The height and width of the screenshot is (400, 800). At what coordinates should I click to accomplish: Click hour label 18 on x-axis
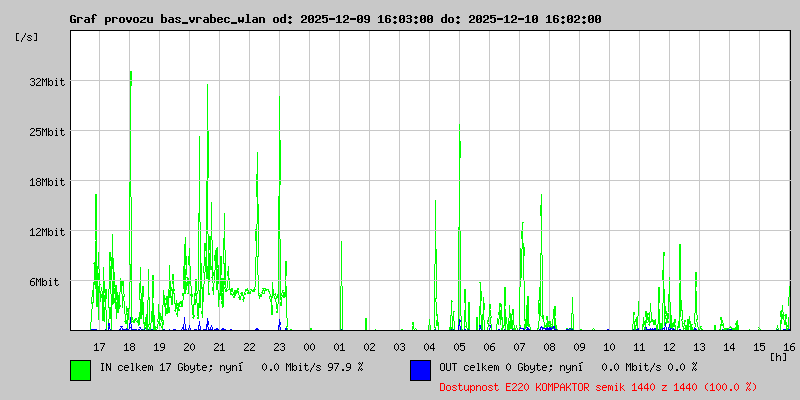pyautogui.click(x=130, y=347)
